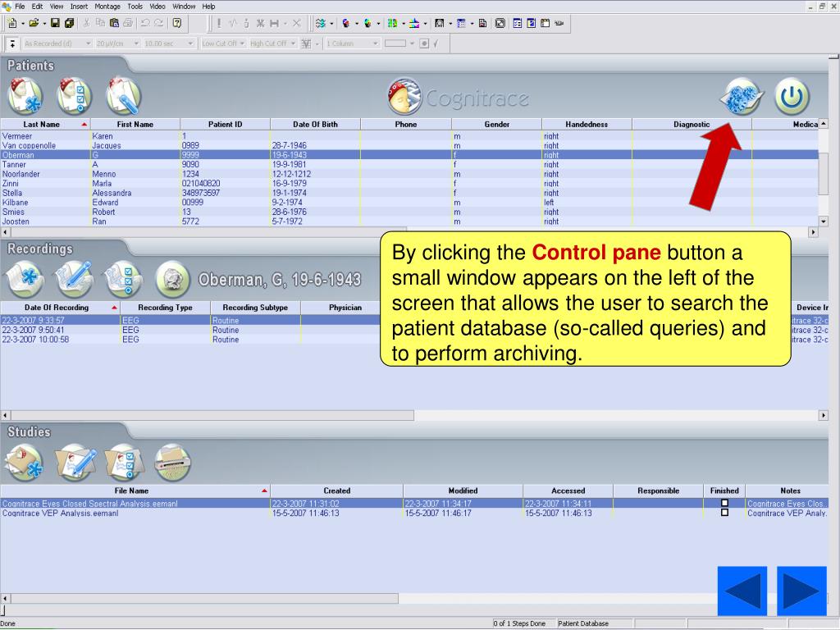Click the Save All toolbar icon

tap(69, 23)
